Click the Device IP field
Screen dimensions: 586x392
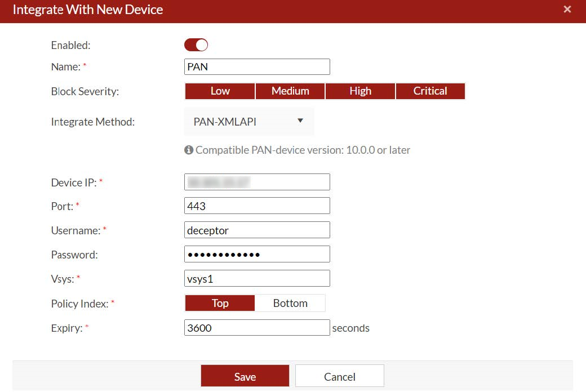point(257,181)
